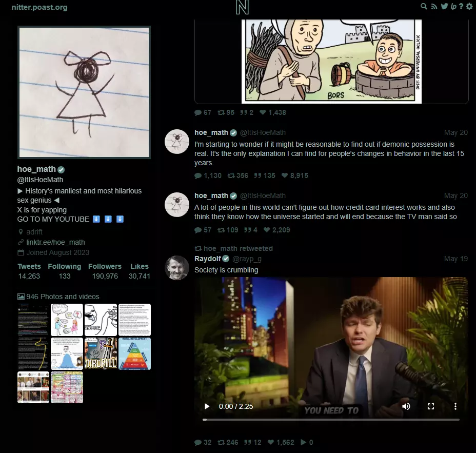This screenshot has height=453, width=476.
Task: Select the Tweets stat 14,263
Action: (29, 271)
